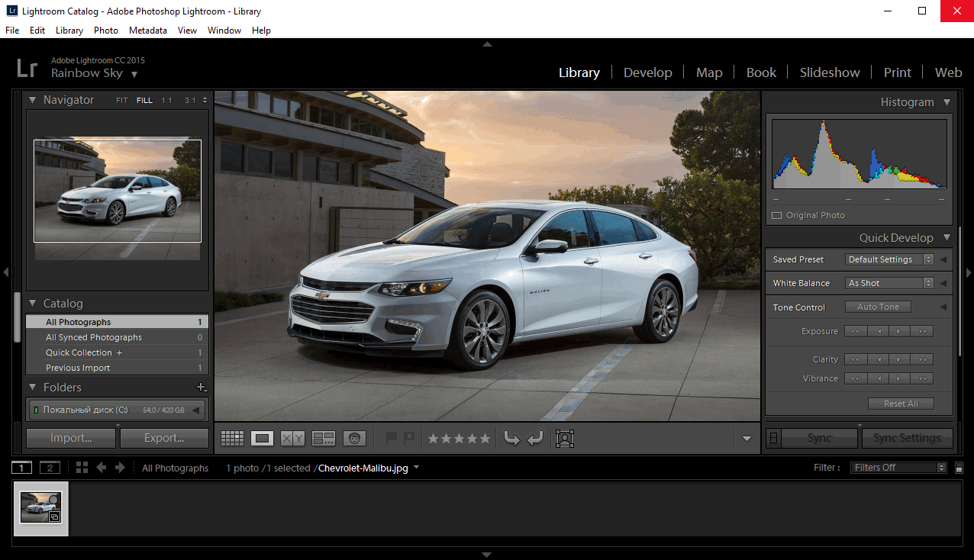Set Navigator zoom to 1:1
Image resolution: width=974 pixels, height=560 pixels.
(166, 101)
